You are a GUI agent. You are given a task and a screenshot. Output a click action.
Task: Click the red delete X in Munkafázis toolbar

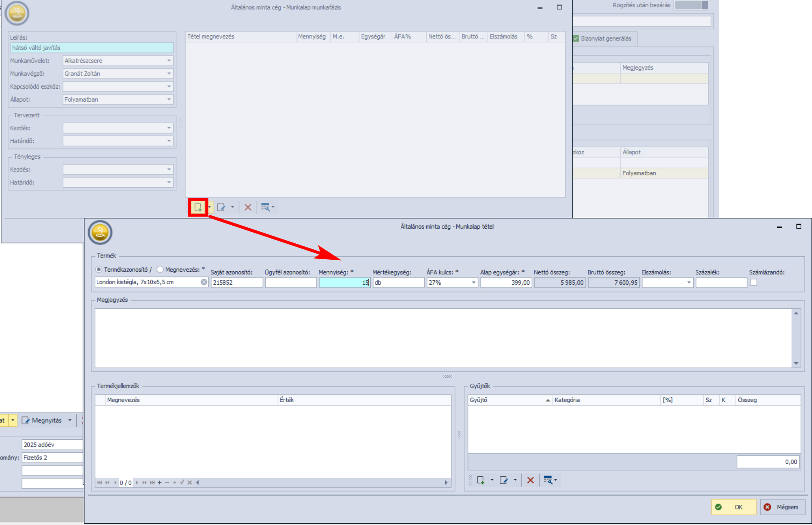pyautogui.click(x=248, y=208)
